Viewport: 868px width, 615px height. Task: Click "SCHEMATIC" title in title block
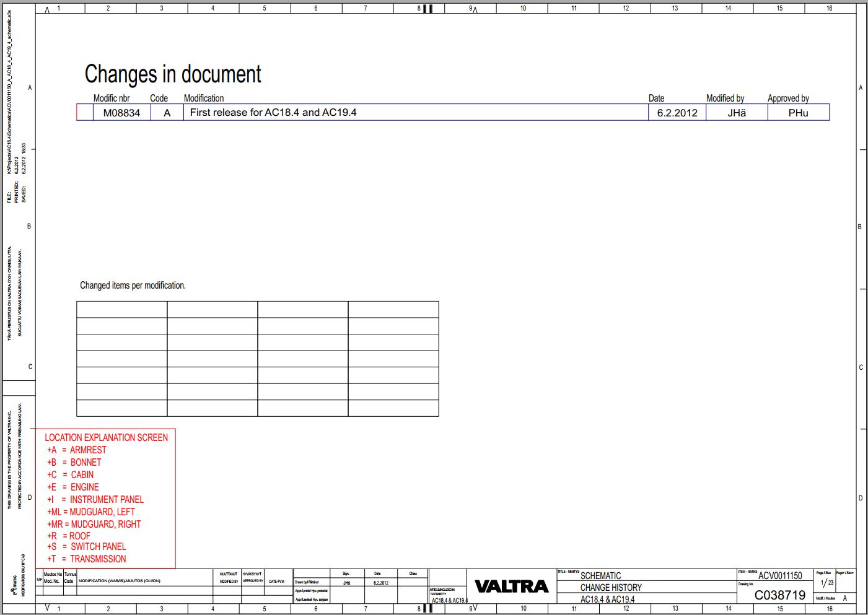pyautogui.click(x=600, y=575)
